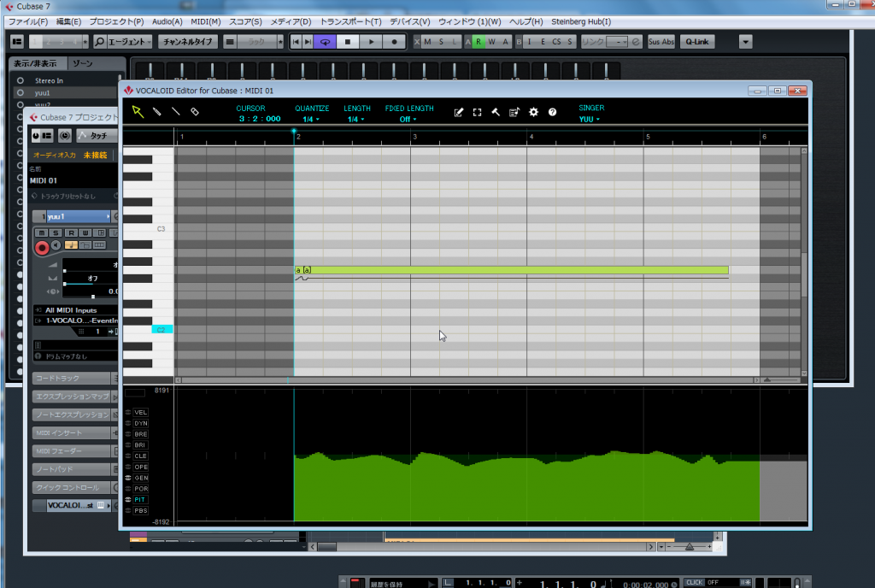The width and height of the screenshot is (875, 588).
Task: Open the SINGER YUU dropdown
Action: click(590, 120)
